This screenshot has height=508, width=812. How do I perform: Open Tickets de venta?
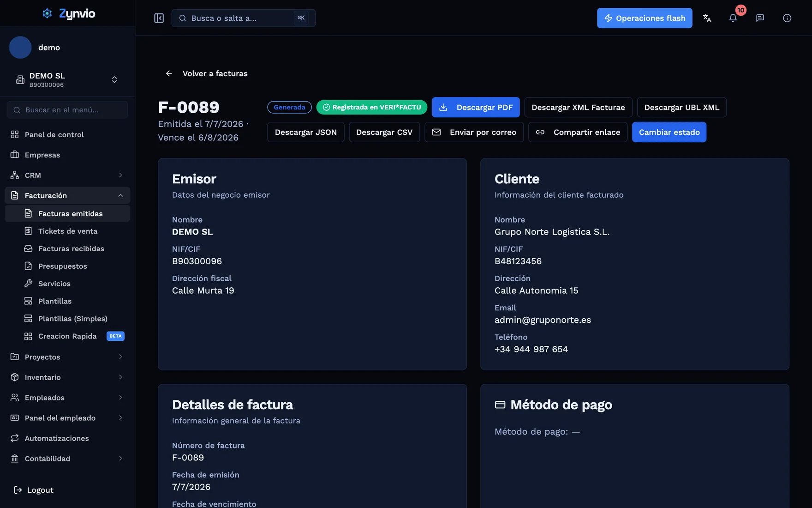(x=67, y=231)
